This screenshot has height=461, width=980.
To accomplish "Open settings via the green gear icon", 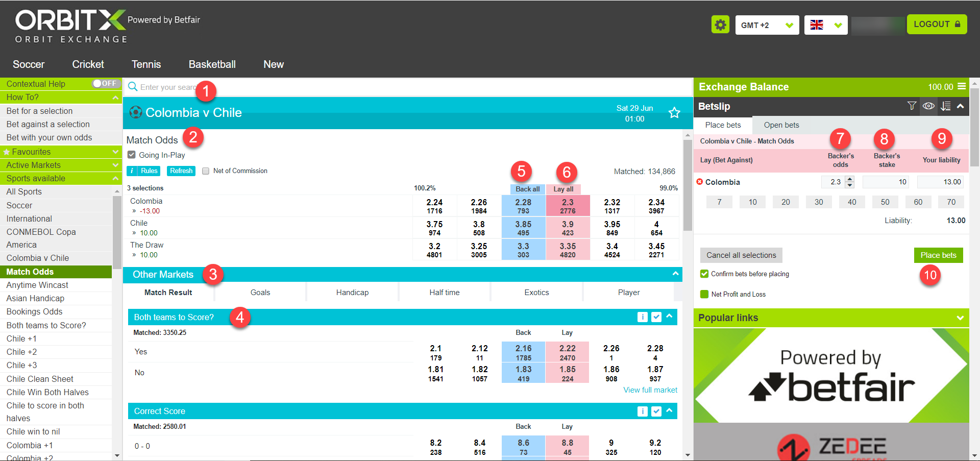I will pyautogui.click(x=720, y=25).
